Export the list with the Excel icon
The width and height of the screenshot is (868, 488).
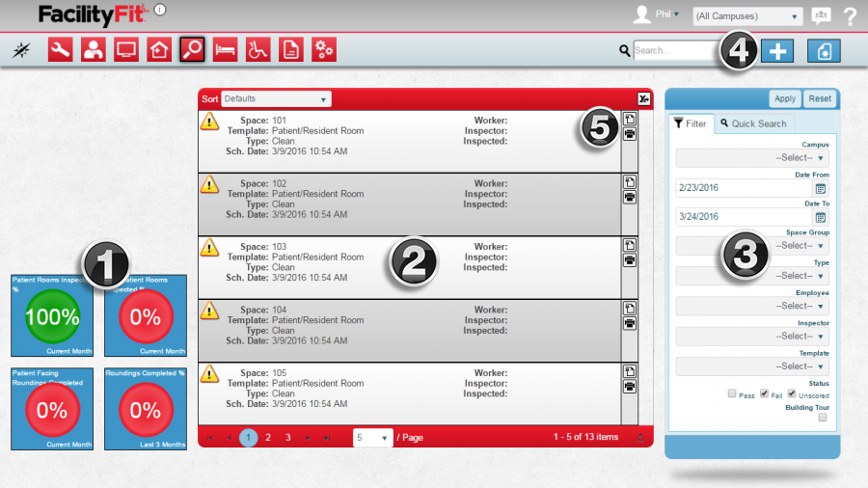pyautogui.click(x=643, y=98)
